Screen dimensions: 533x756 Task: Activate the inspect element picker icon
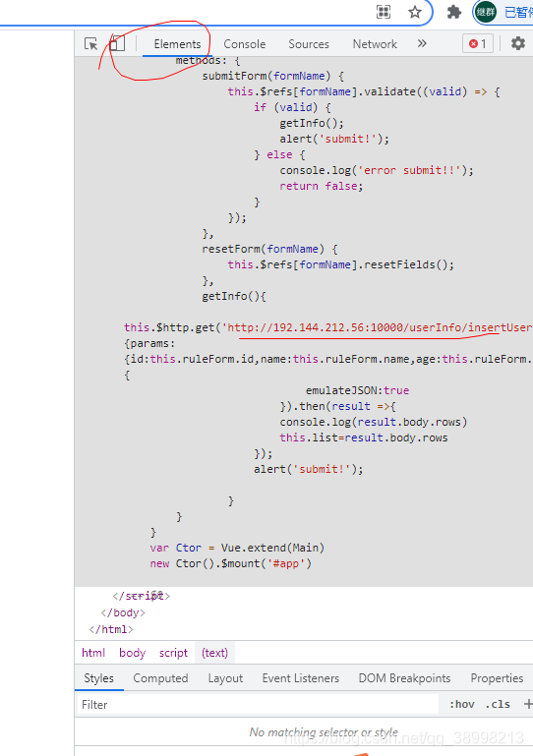coord(90,44)
